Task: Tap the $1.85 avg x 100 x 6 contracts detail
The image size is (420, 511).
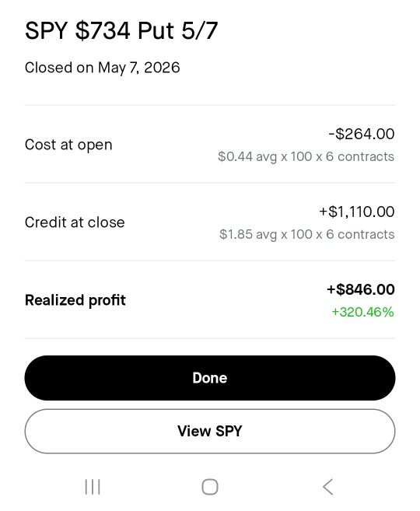Action: click(307, 235)
